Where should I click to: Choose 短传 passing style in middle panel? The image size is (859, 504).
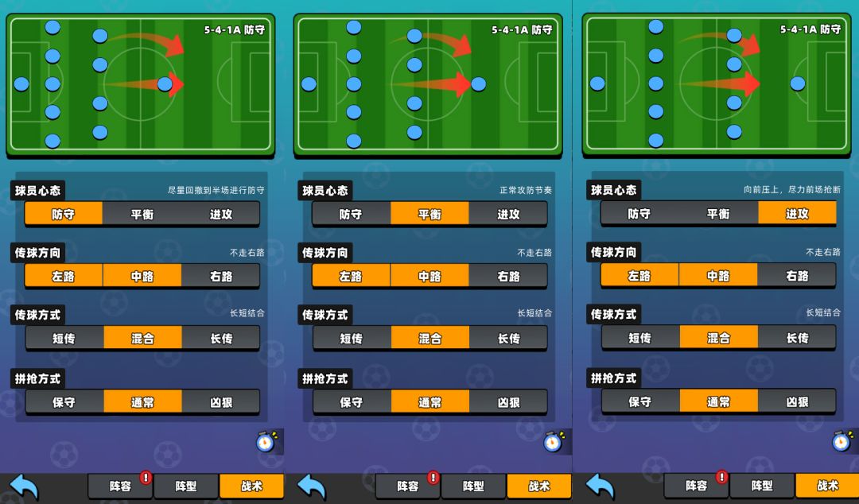352,338
